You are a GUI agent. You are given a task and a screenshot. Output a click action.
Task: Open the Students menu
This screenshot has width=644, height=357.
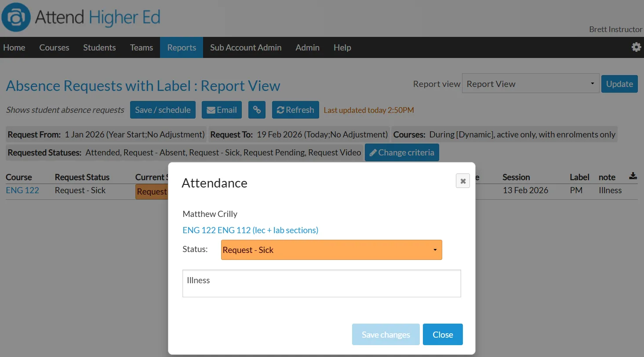99,47
